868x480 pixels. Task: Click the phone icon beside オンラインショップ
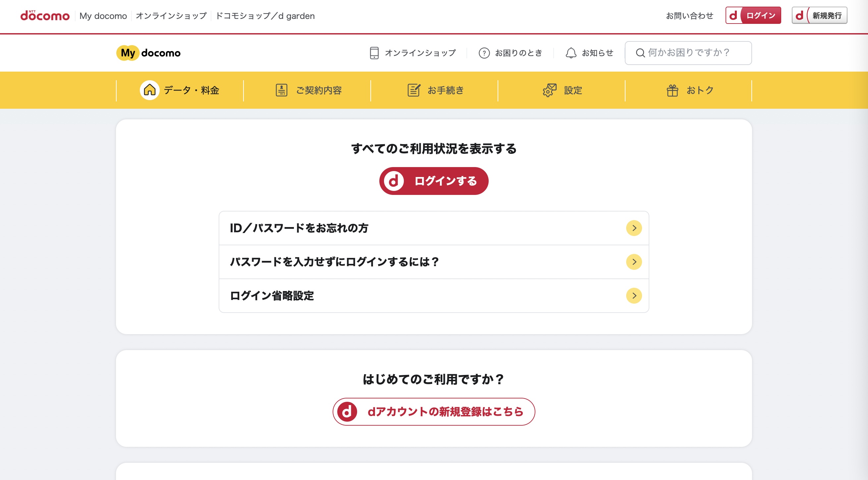(374, 53)
